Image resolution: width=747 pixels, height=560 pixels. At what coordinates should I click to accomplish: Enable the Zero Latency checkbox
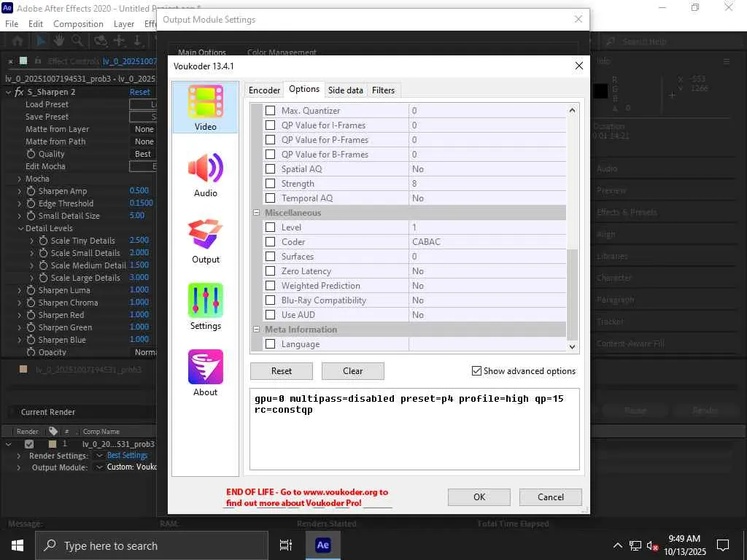[270, 271]
